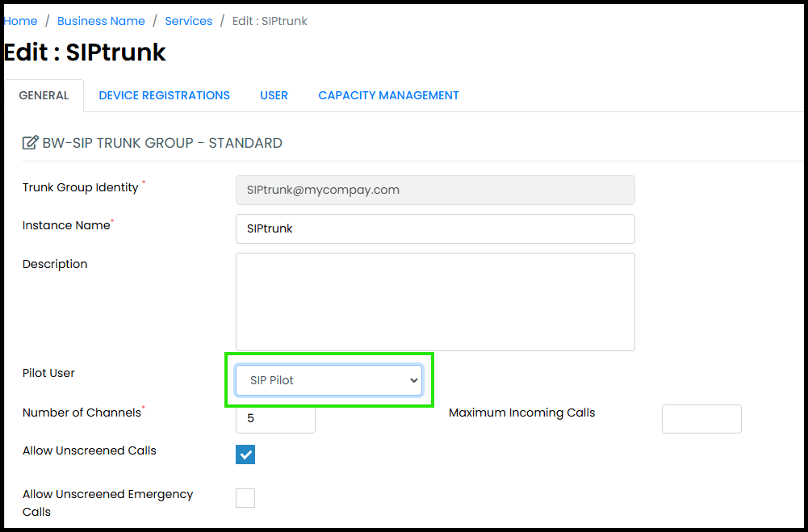The image size is (808, 532).
Task: Focus the Instance Name input field
Action: pyautogui.click(x=435, y=229)
